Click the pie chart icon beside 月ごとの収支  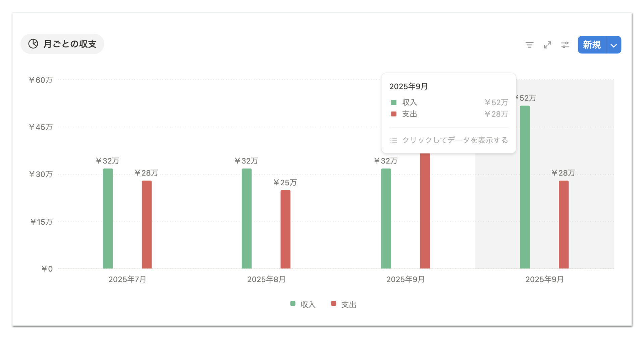[33, 44]
